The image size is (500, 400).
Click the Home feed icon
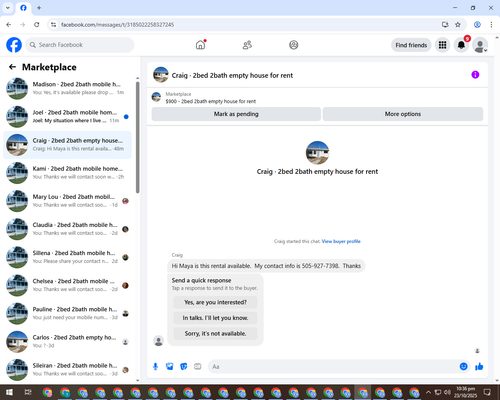point(200,45)
